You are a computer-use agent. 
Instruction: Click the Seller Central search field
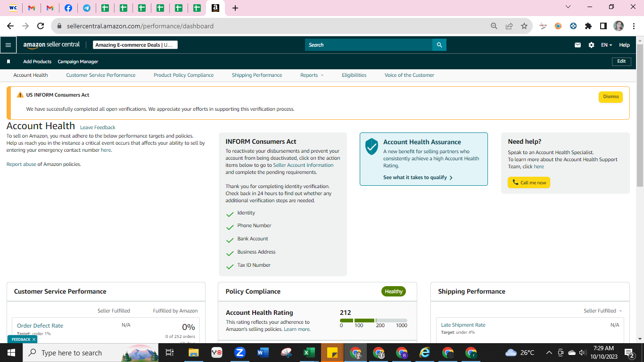pos(369,45)
